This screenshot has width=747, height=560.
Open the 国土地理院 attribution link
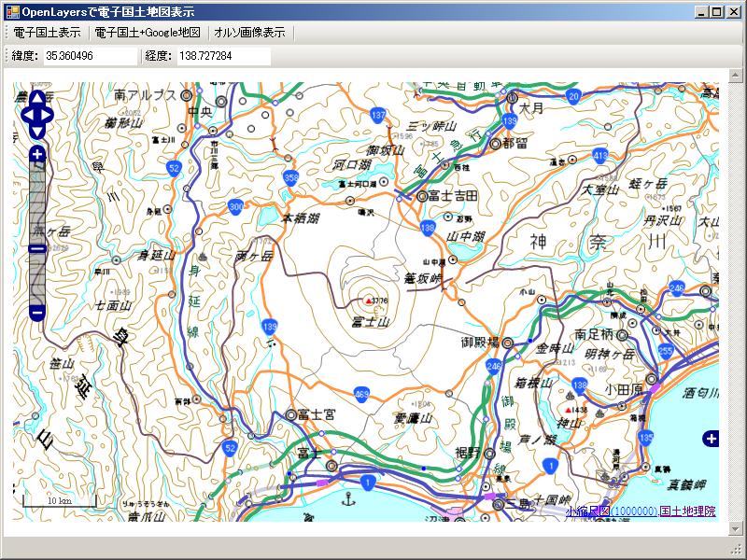[688, 511]
